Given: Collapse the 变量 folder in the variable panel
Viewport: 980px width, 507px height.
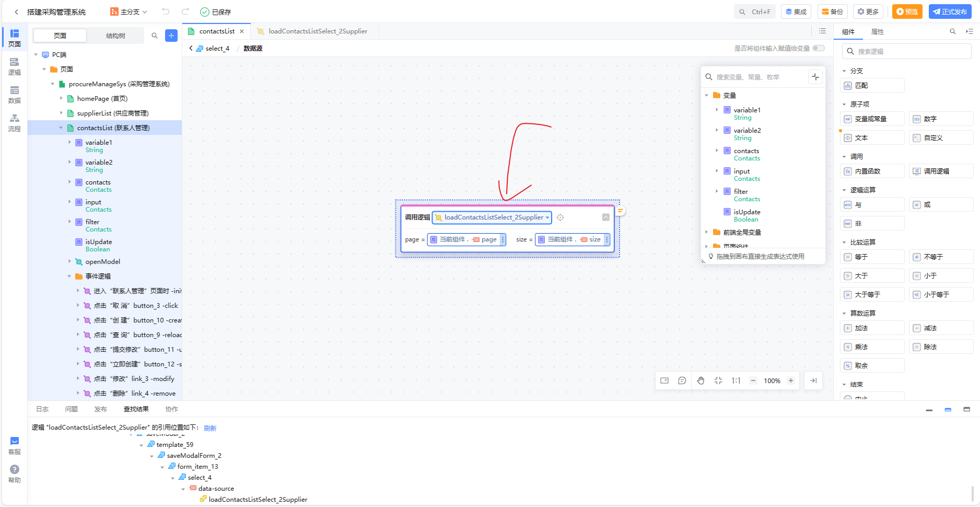Looking at the screenshot, I should click(706, 95).
